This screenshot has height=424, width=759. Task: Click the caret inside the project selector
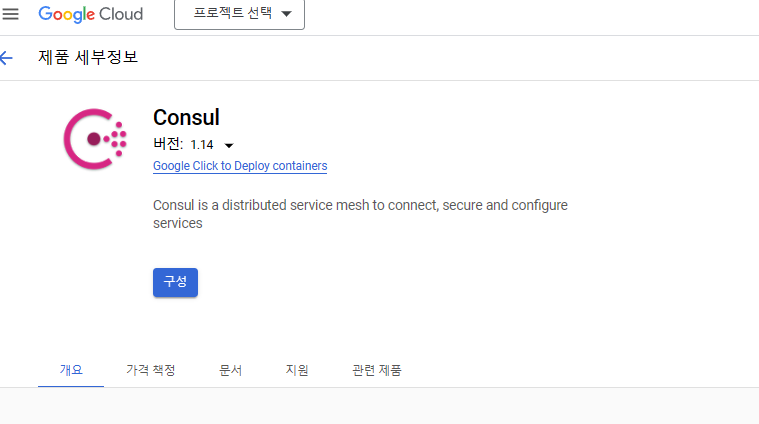287,15
